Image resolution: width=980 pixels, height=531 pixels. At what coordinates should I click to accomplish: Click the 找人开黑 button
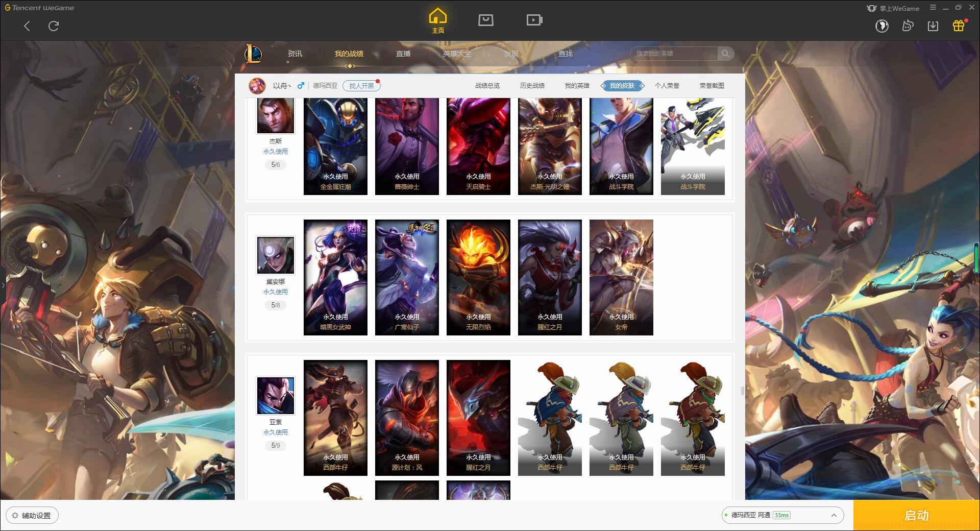(x=361, y=86)
